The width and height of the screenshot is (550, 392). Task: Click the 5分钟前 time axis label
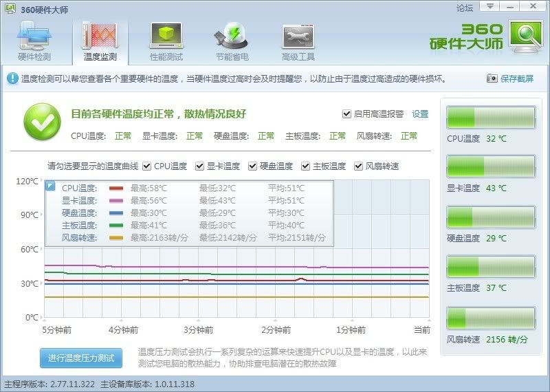57,330
